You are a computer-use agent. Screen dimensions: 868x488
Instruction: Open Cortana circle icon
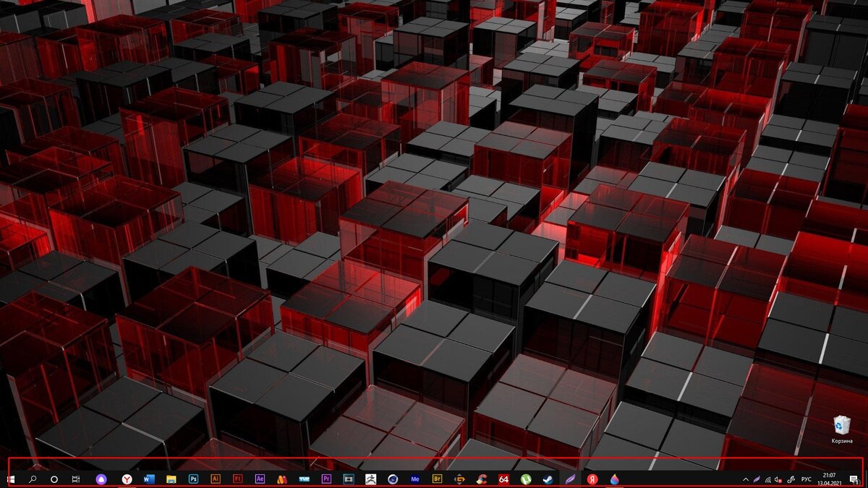pos(54,479)
